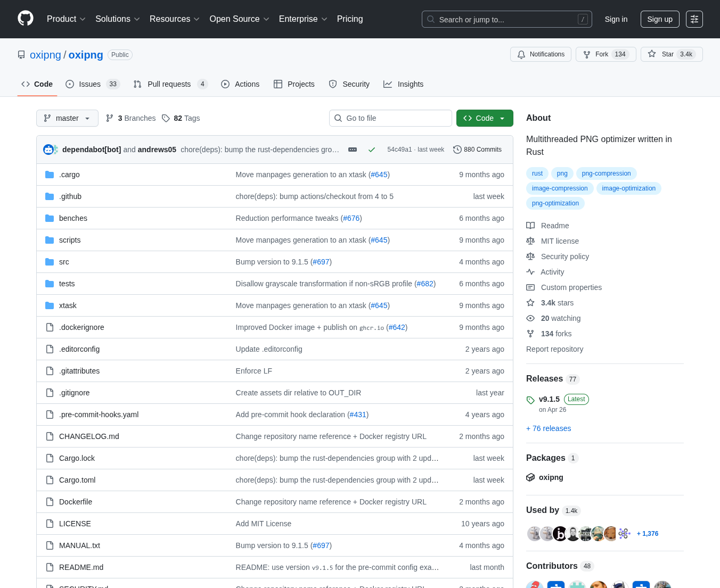Screen dimensions: 720x588
Task: Open the benches folder
Action: click(x=73, y=218)
